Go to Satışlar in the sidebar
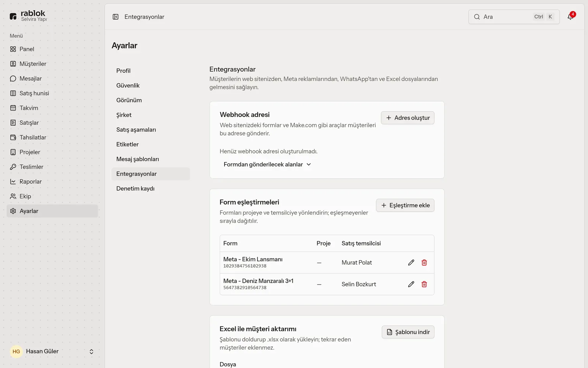 tap(52, 123)
